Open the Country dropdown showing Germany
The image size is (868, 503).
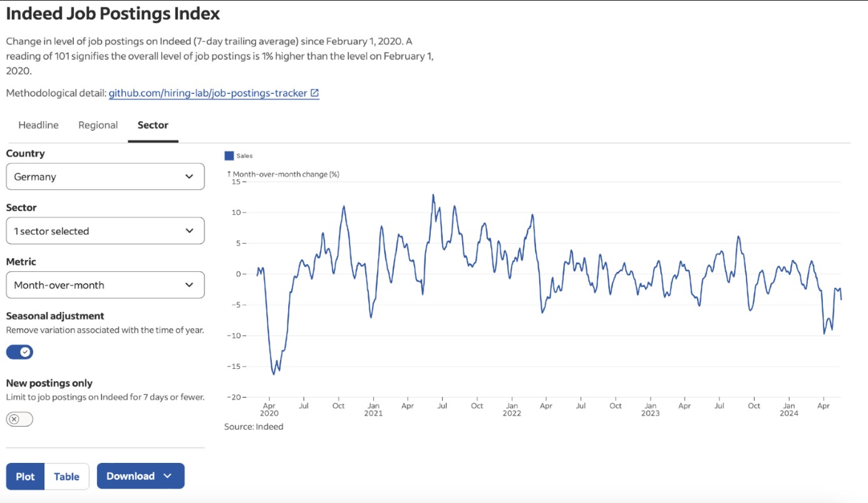(x=105, y=177)
